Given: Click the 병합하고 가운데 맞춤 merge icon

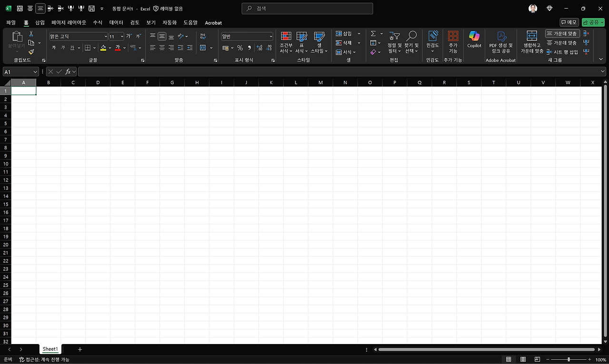Looking at the screenshot, I should 532,42.
